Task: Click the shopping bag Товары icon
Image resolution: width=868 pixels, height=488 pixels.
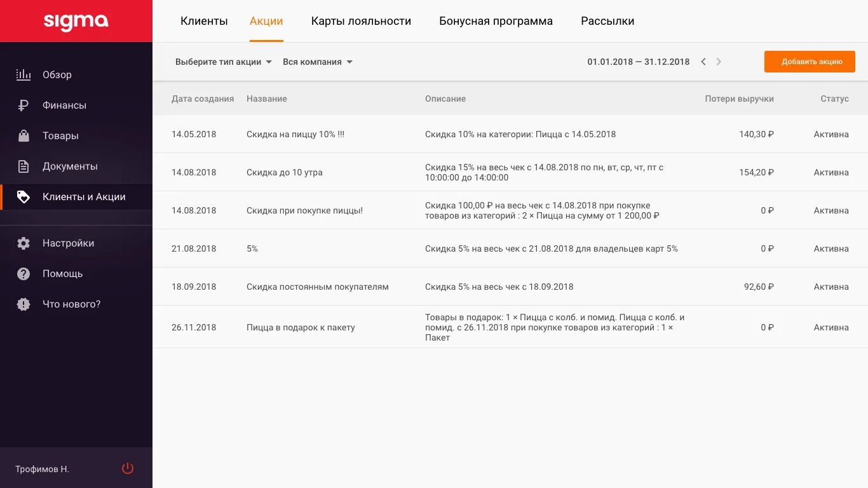Action: point(24,136)
